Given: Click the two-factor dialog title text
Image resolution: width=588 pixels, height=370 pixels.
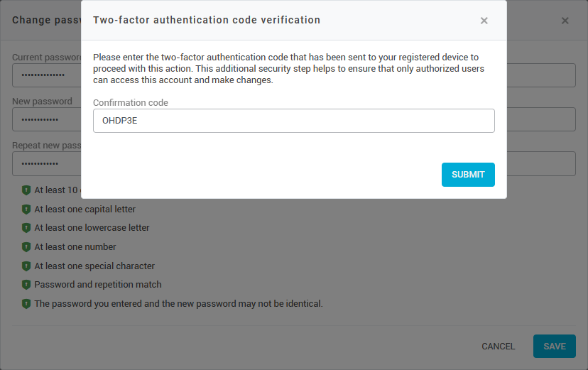Looking at the screenshot, I should (207, 21).
